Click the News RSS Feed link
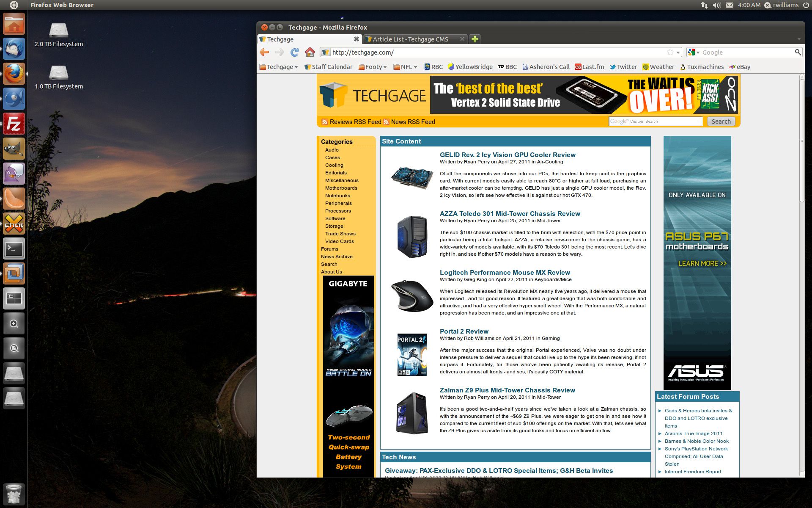The height and width of the screenshot is (508, 812). click(413, 122)
